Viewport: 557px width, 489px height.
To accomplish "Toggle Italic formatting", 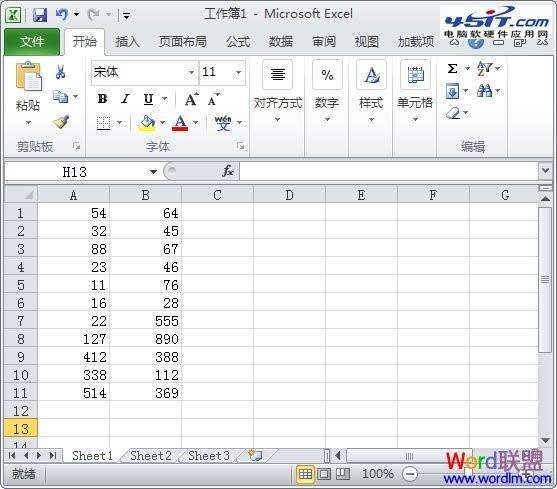I will coord(125,99).
